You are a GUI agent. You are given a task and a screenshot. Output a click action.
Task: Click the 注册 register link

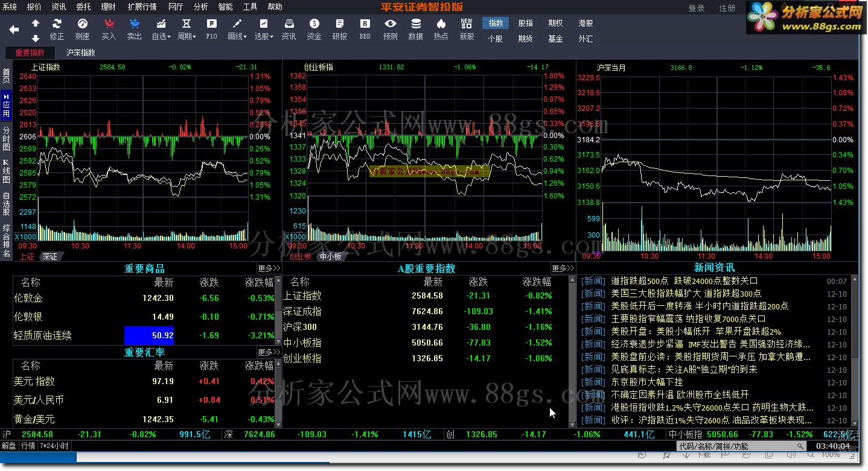click(727, 8)
